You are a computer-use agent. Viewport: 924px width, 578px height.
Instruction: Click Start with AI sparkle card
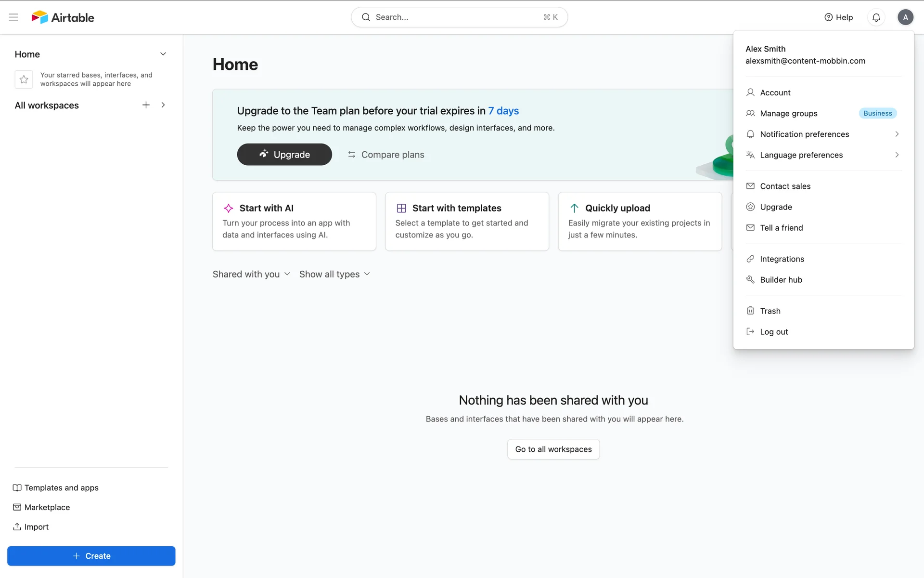294,221
